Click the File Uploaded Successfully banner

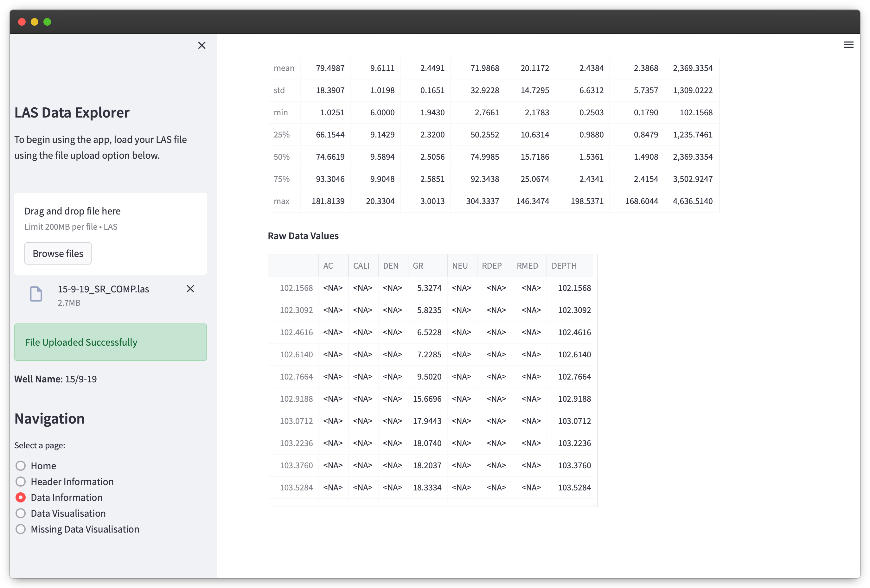click(x=111, y=342)
